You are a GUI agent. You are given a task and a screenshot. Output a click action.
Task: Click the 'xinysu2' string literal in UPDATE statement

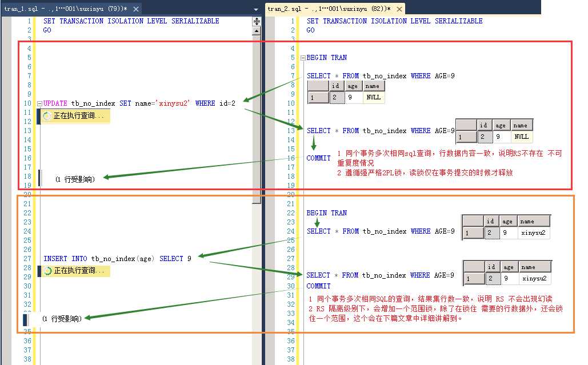tap(174, 103)
